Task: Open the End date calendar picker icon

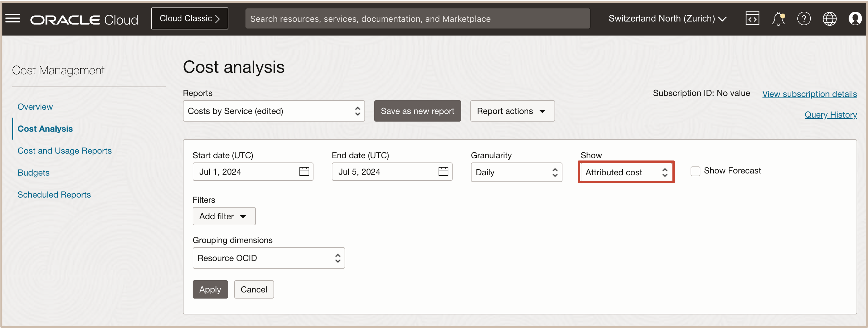Action: 443,171
